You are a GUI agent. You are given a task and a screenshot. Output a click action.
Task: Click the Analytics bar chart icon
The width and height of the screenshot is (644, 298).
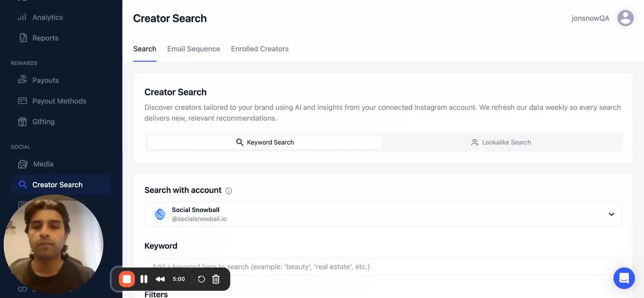point(22,17)
